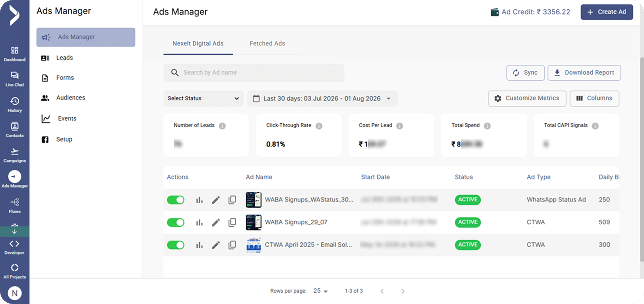
Task: View stats icon for WABA Signups_WAStatus ad
Action: (x=199, y=200)
